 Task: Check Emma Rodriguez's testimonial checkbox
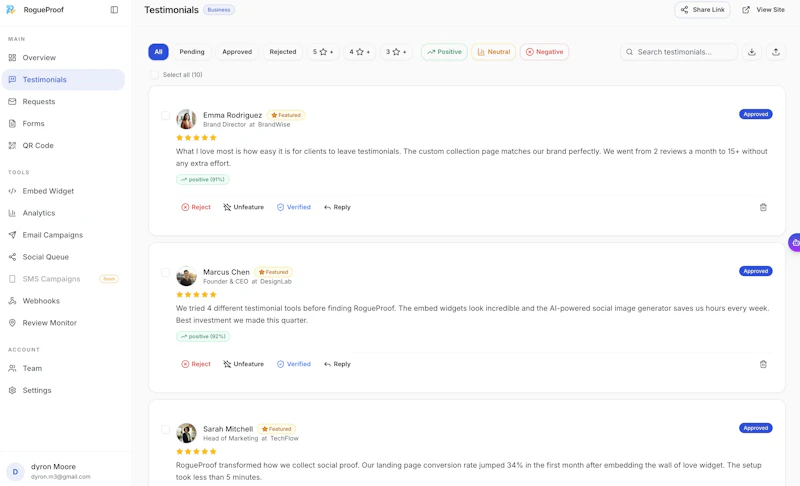coord(165,115)
